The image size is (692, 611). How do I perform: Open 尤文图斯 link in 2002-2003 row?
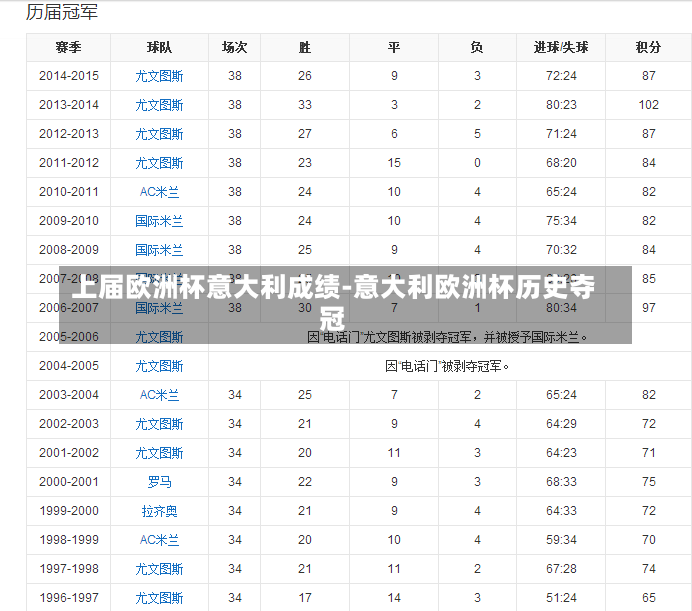coord(159,424)
